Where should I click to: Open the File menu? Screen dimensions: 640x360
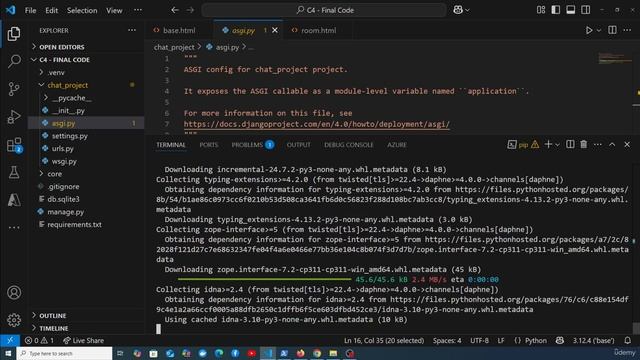tap(31, 10)
